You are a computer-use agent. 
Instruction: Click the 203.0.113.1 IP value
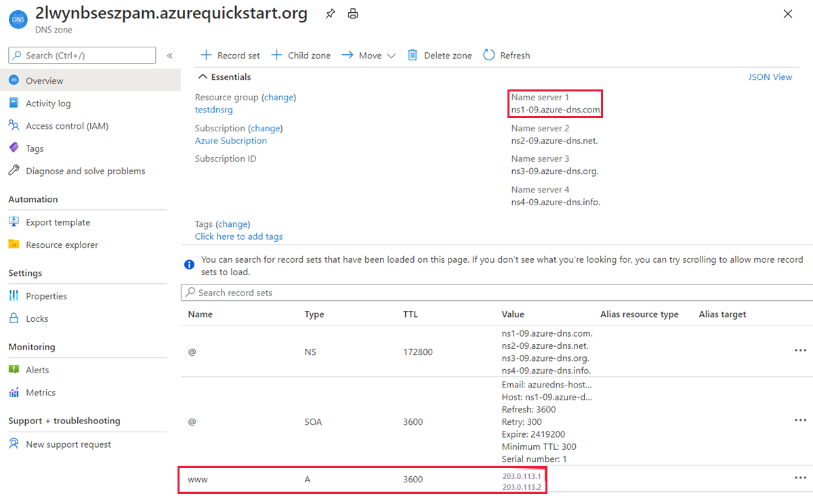click(x=522, y=476)
